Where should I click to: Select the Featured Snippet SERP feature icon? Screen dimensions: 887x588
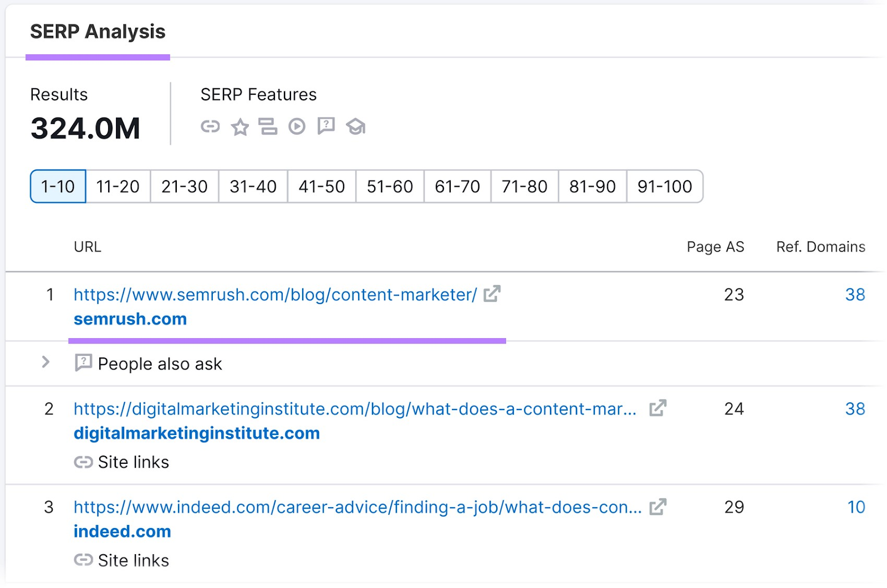pos(268,126)
